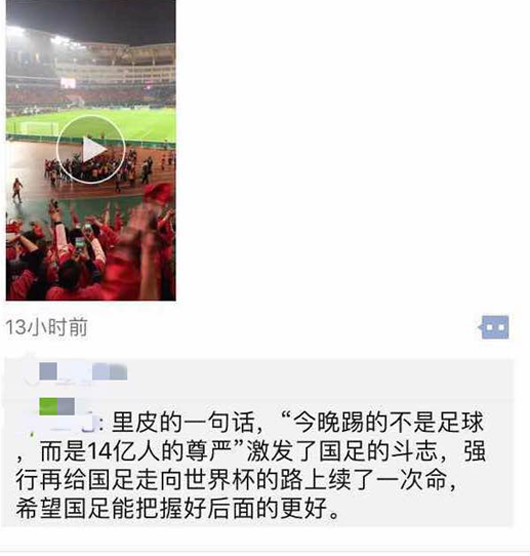Screen dimensions: 530x556
Task: Tap the white play triangle on the video
Action: pos(94,150)
